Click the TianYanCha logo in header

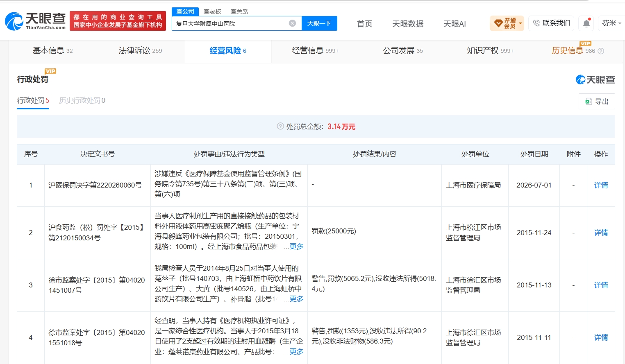(35, 21)
